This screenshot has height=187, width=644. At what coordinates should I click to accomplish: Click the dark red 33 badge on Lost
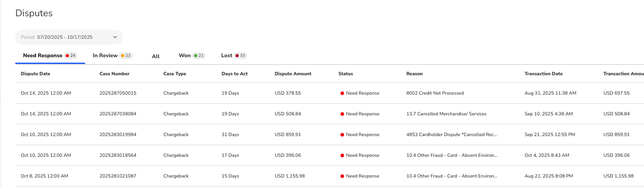[x=240, y=55]
